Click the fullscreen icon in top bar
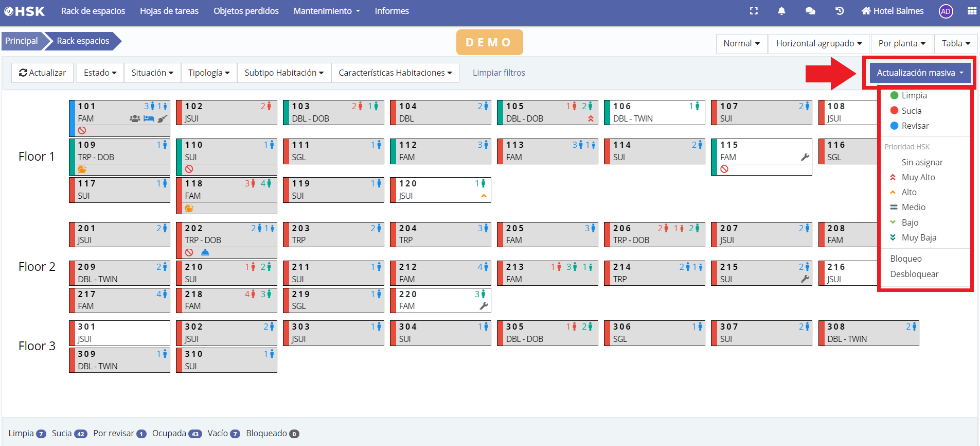 [754, 11]
